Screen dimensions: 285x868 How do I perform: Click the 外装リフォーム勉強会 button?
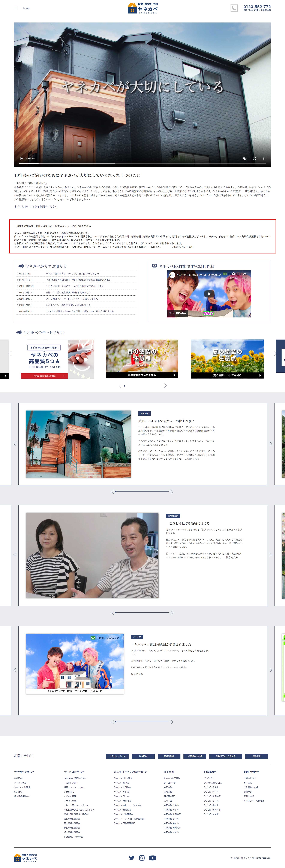tap(226, 756)
